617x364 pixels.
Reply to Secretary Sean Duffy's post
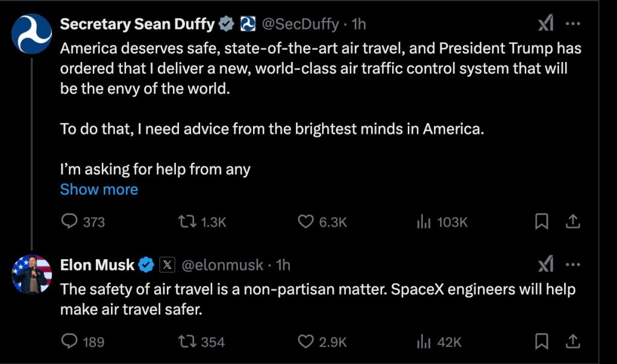point(70,222)
